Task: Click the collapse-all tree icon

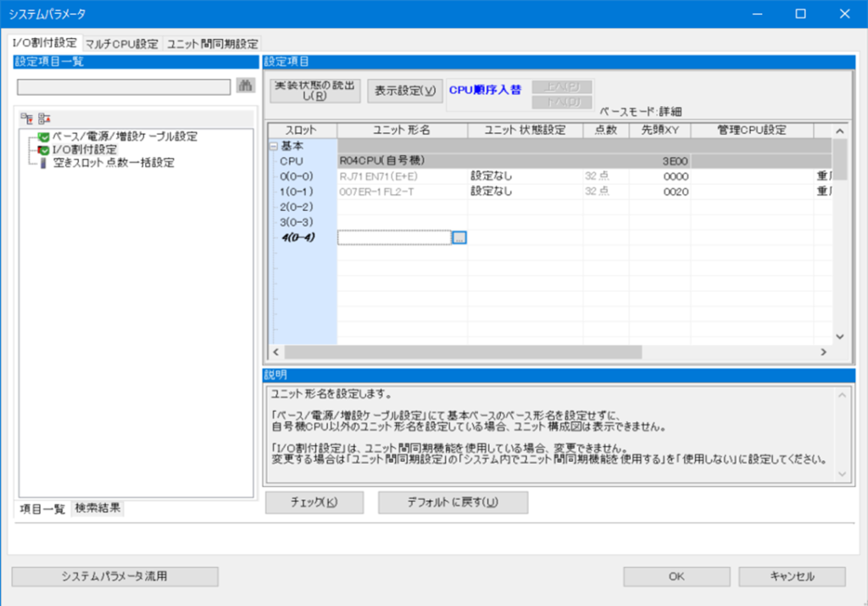Action: 42,118
